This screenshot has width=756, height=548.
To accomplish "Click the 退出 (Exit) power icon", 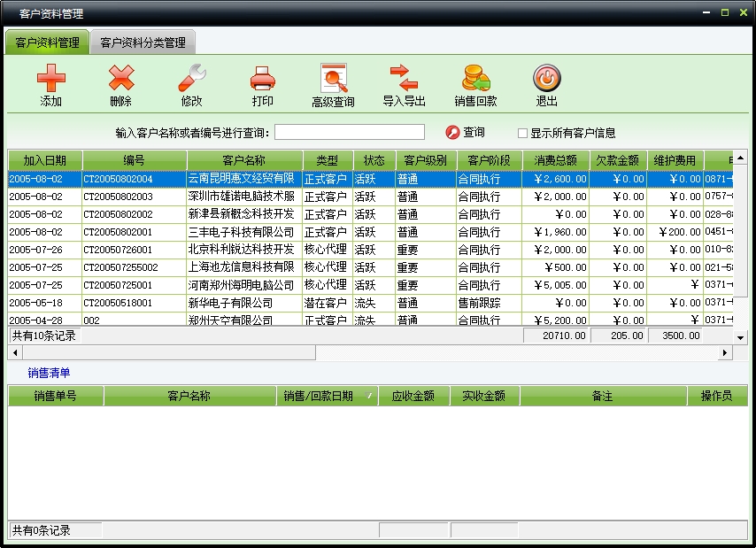I will click(x=546, y=80).
